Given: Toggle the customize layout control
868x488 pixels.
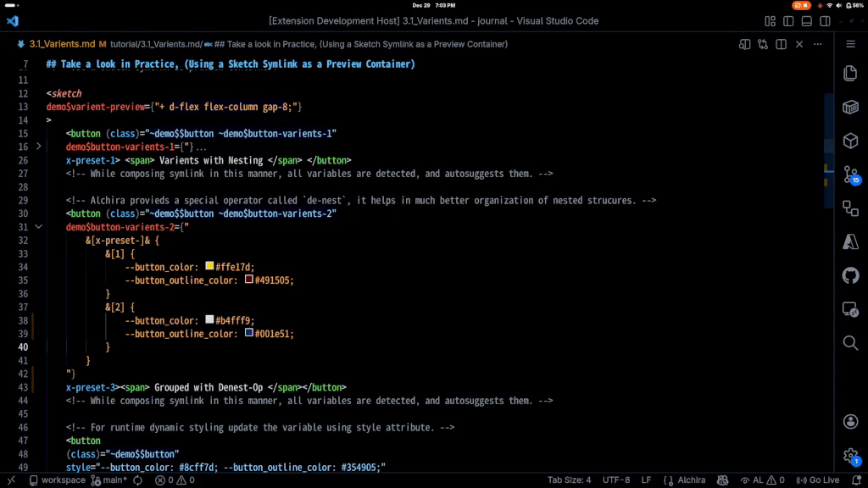Looking at the screenshot, I should (x=771, y=21).
